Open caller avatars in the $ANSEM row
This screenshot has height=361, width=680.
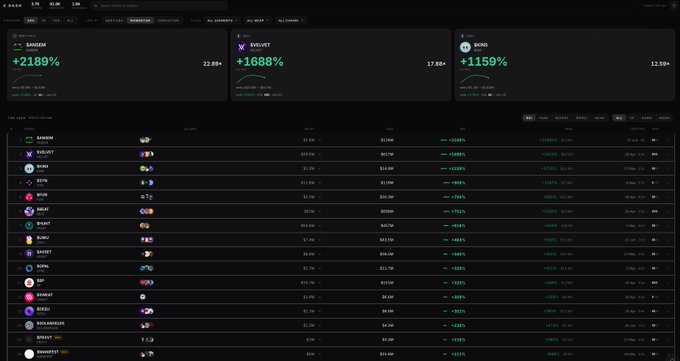click(146, 140)
